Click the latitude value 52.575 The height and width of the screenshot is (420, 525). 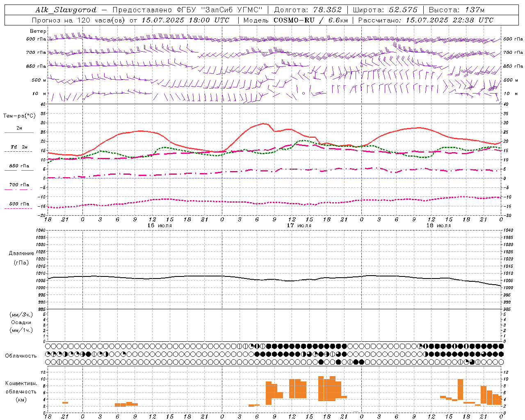click(x=403, y=10)
